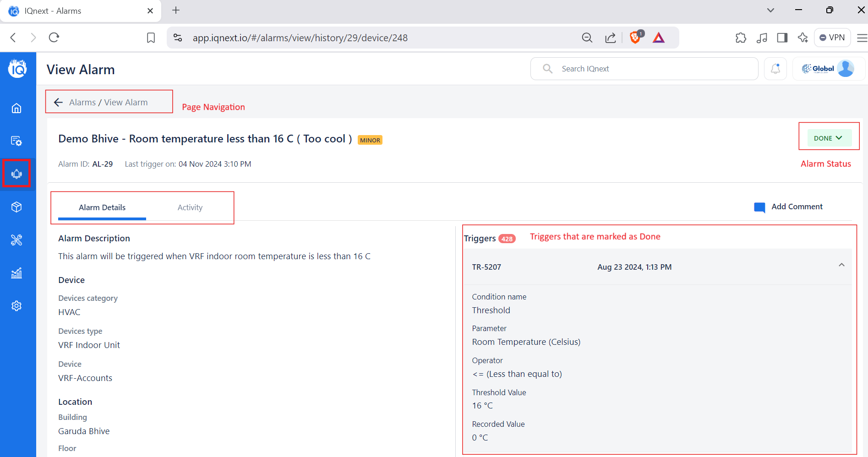Click the Room Temperature (Celsius) parameter value
This screenshot has width=868, height=457.
[x=526, y=342]
